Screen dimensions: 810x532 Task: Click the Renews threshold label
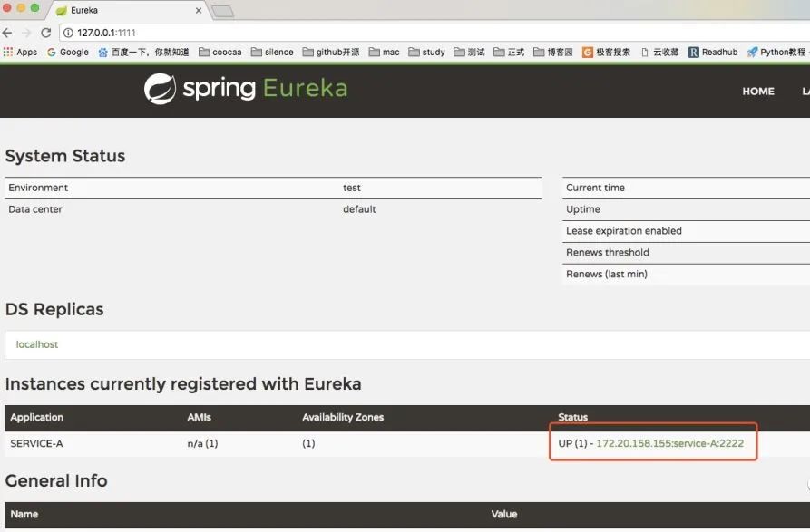tap(608, 253)
